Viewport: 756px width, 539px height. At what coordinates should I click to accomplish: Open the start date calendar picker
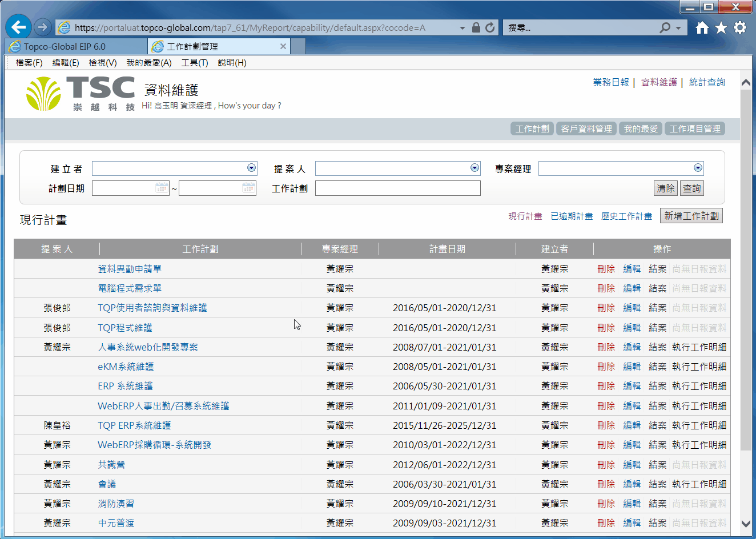162,188
